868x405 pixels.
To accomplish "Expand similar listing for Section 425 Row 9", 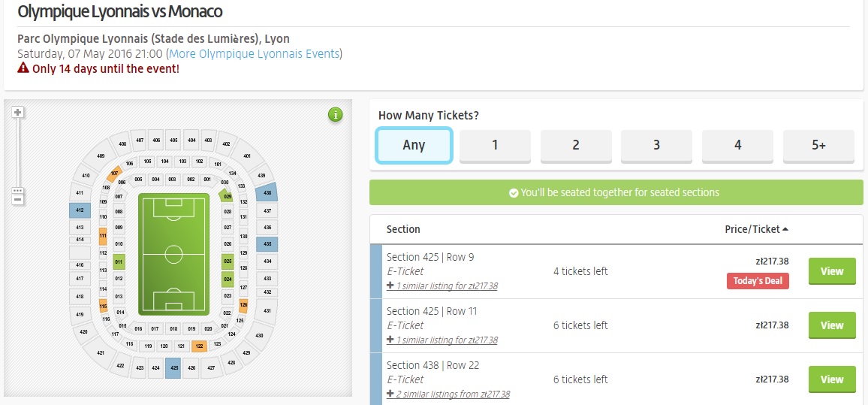I will click(x=442, y=286).
